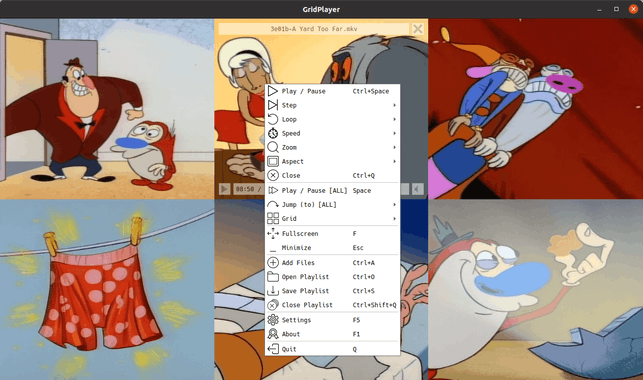Click the Aspect rectangle icon
This screenshot has width=643, height=380.
(273, 162)
